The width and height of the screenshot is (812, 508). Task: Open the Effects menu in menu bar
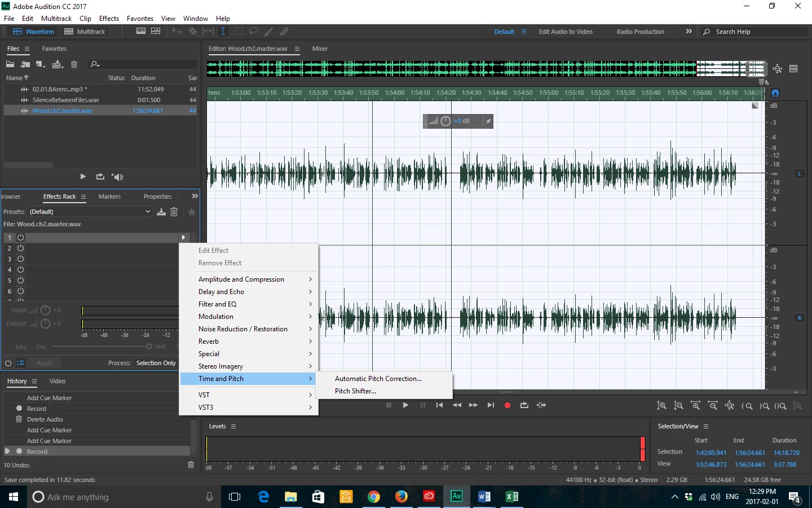(109, 19)
